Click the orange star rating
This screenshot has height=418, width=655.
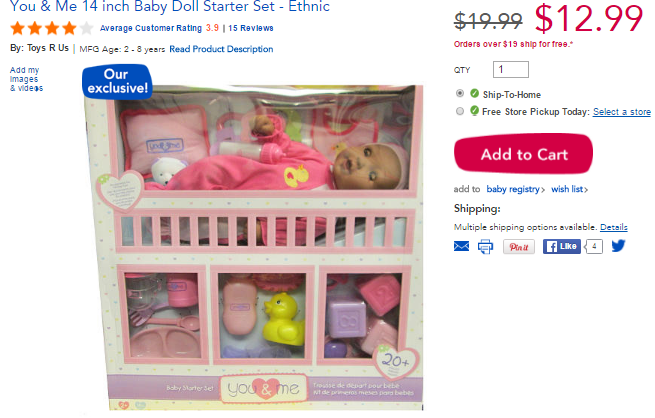(51, 28)
